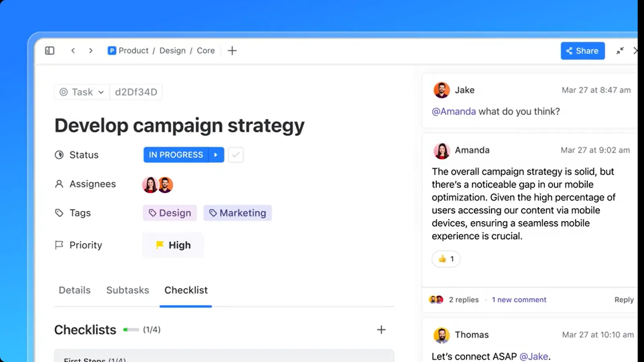Click the Share button
The image size is (644, 362).
click(583, 51)
